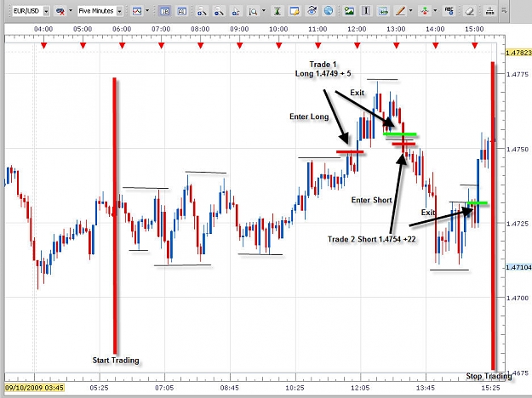Image resolution: width=532 pixels, height=398 pixels.
Task: Select the Enter Long chart label
Action: point(309,117)
